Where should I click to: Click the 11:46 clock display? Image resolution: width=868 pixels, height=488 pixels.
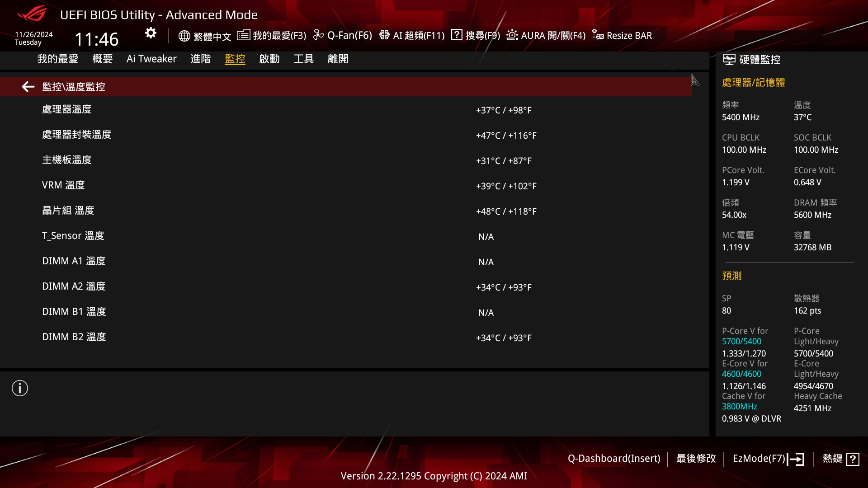[x=96, y=39]
